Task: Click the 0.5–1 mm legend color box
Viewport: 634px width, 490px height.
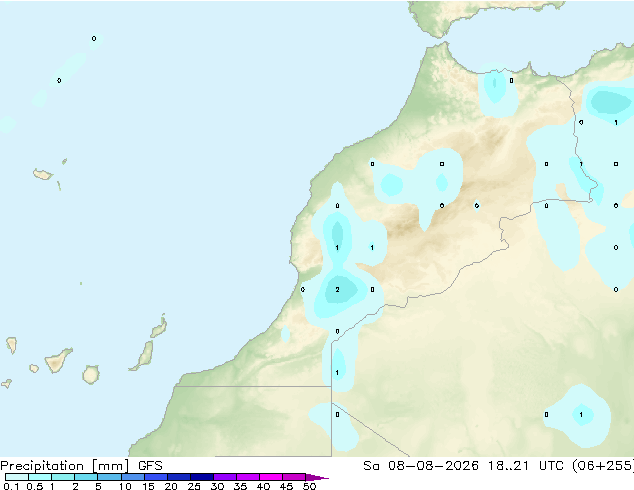Action: point(40,477)
